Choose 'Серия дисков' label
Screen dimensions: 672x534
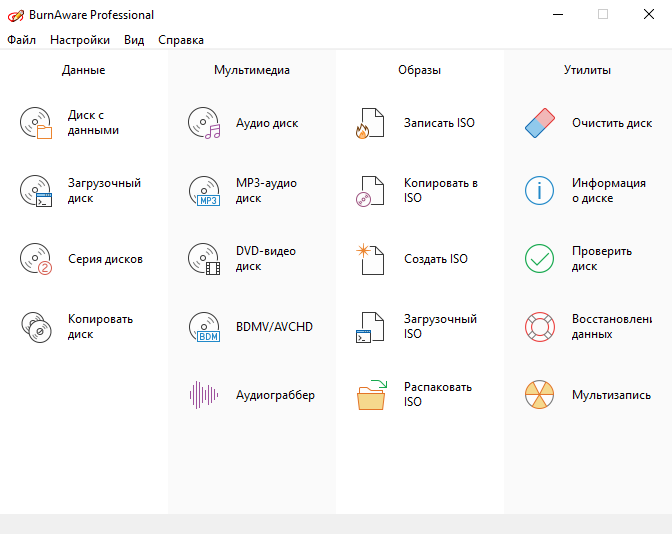click(x=105, y=259)
